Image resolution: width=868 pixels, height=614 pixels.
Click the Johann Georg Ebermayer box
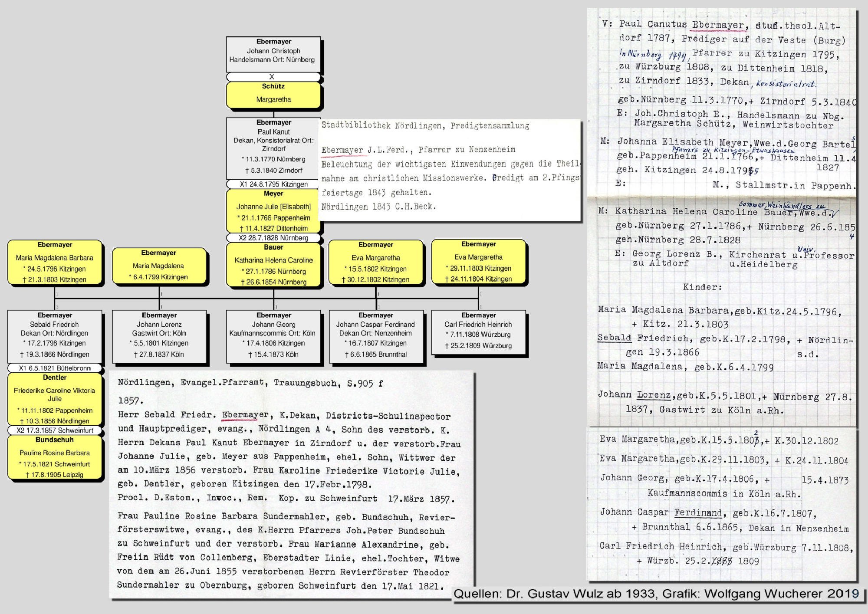point(273,336)
